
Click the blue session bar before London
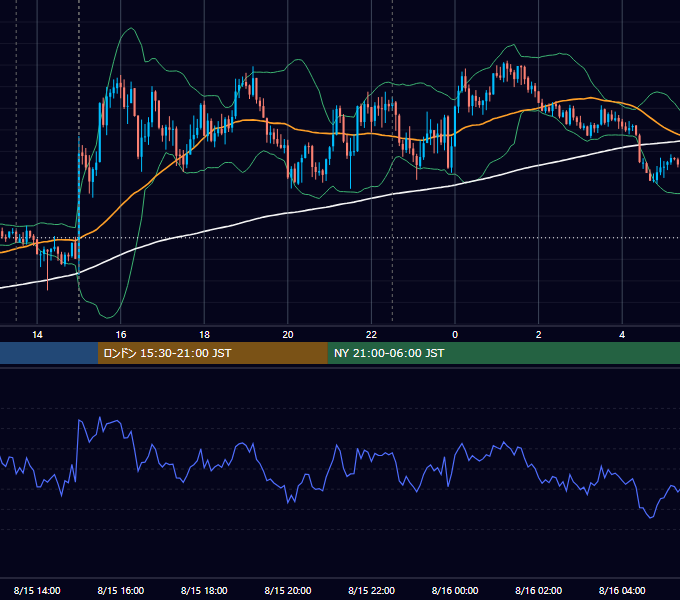(49, 353)
